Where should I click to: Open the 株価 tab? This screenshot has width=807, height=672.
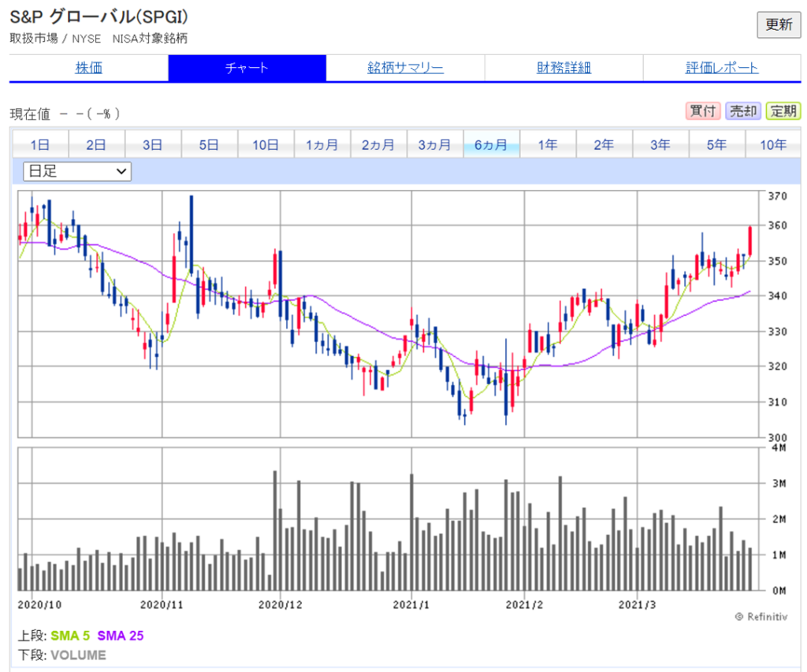point(88,68)
